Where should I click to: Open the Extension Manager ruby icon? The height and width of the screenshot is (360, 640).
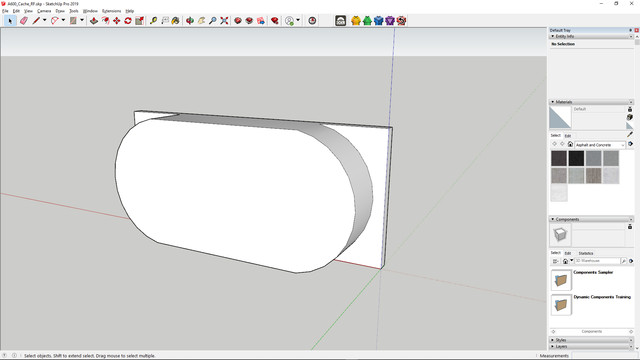coord(275,20)
